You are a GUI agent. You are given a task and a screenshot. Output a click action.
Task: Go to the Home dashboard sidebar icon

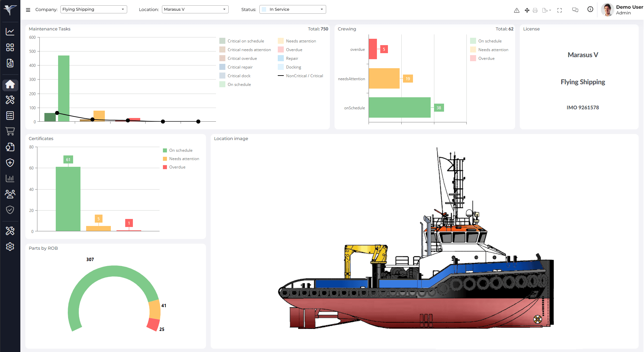tap(10, 85)
